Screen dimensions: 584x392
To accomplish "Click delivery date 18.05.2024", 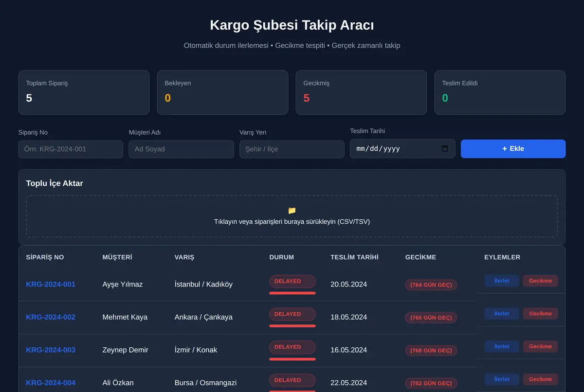I will 348,317.
